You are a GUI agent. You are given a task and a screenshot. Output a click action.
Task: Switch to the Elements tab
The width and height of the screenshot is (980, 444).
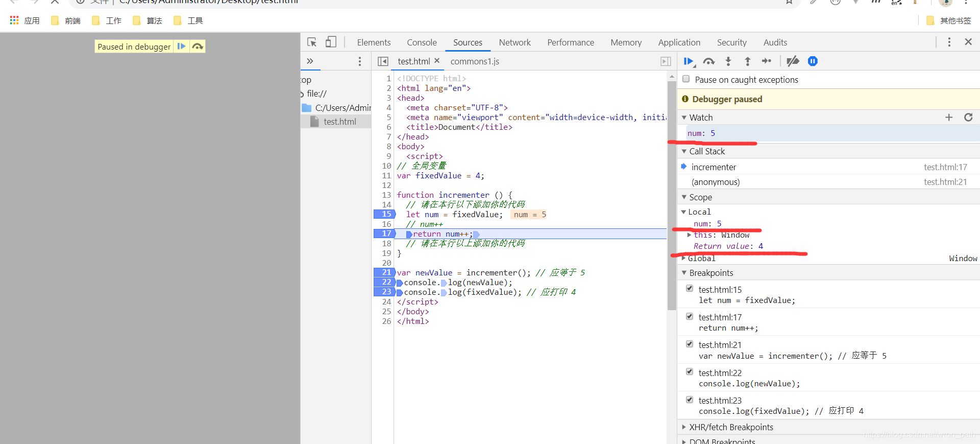click(x=374, y=42)
